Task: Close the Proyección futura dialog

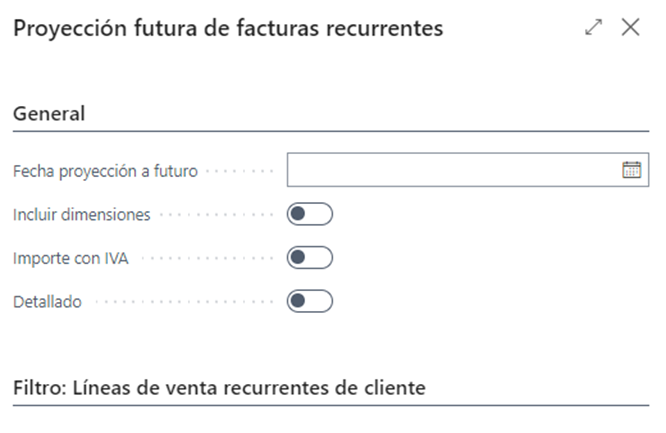Action: (630, 28)
